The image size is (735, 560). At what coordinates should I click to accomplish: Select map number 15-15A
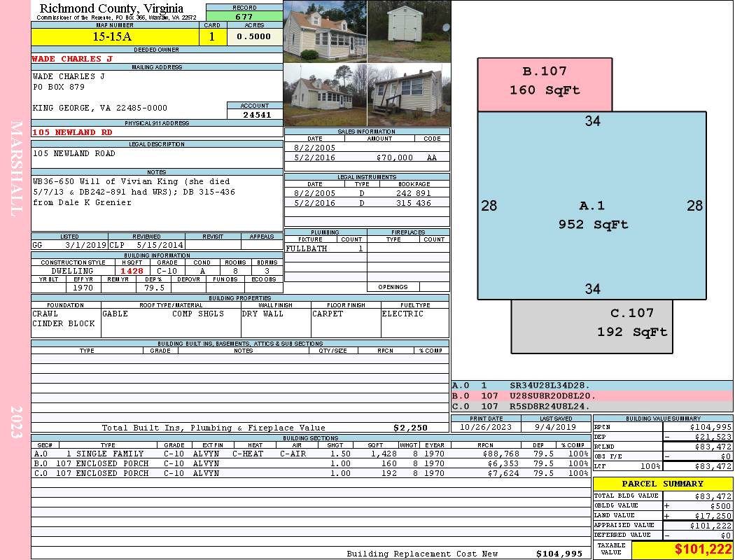tap(113, 36)
